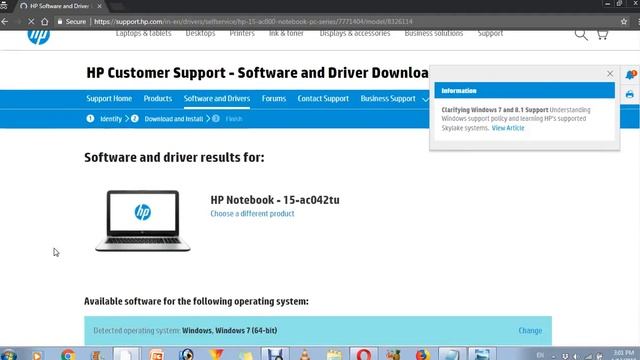Open Contact Support
The height and width of the screenshot is (360, 640).
click(x=323, y=99)
